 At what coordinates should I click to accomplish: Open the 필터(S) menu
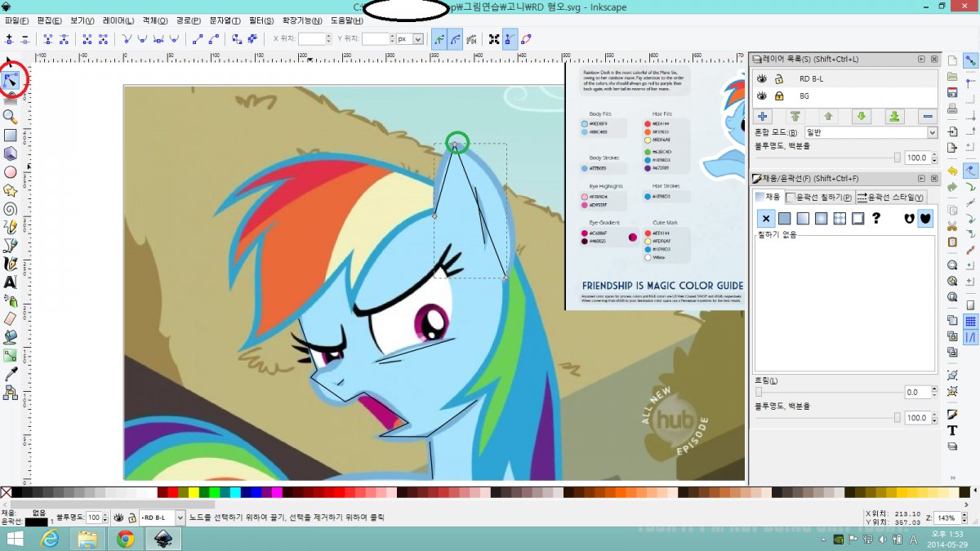click(x=261, y=20)
